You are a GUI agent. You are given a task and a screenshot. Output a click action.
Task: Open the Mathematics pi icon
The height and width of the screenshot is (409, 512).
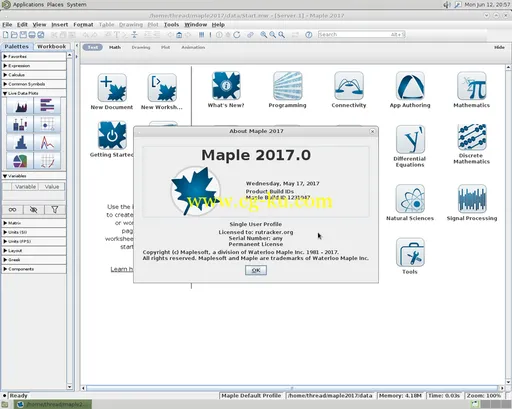pos(472,86)
